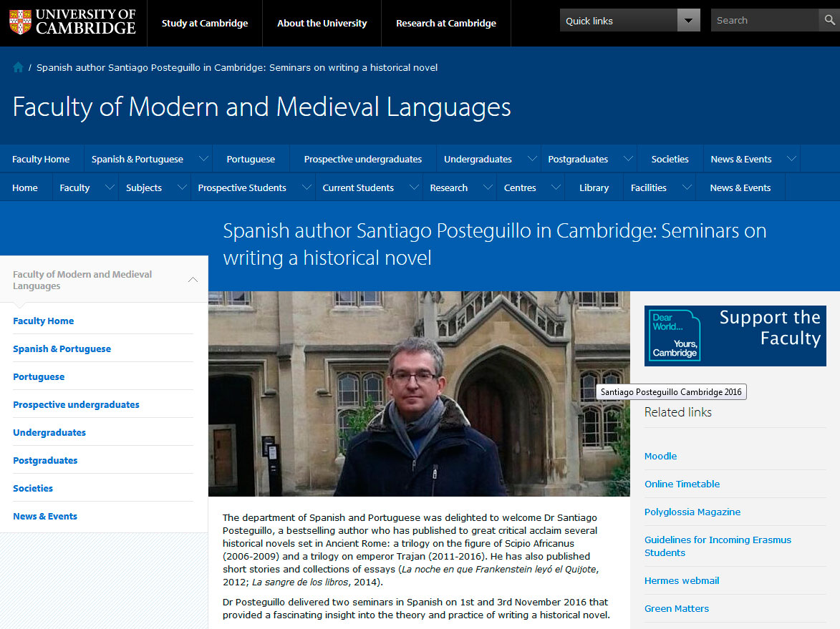Click the Related links heading
Image resolution: width=840 pixels, height=629 pixels.
(677, 412)
